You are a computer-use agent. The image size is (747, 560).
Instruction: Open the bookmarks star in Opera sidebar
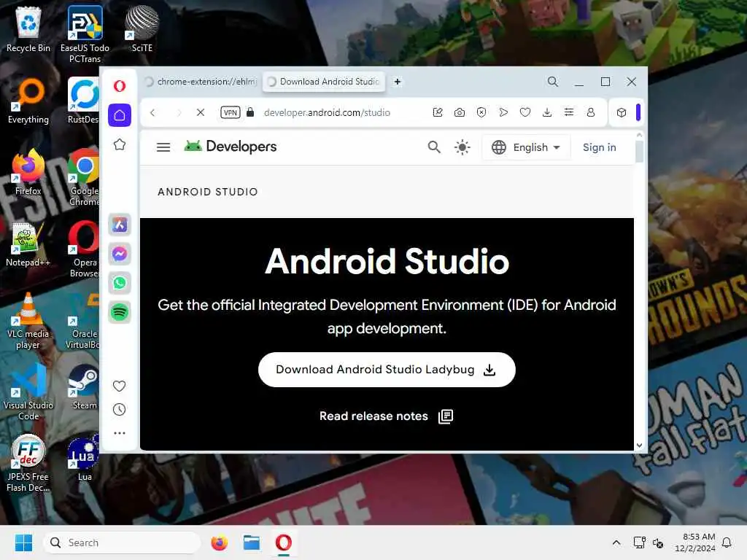click(x=120, y=145)
